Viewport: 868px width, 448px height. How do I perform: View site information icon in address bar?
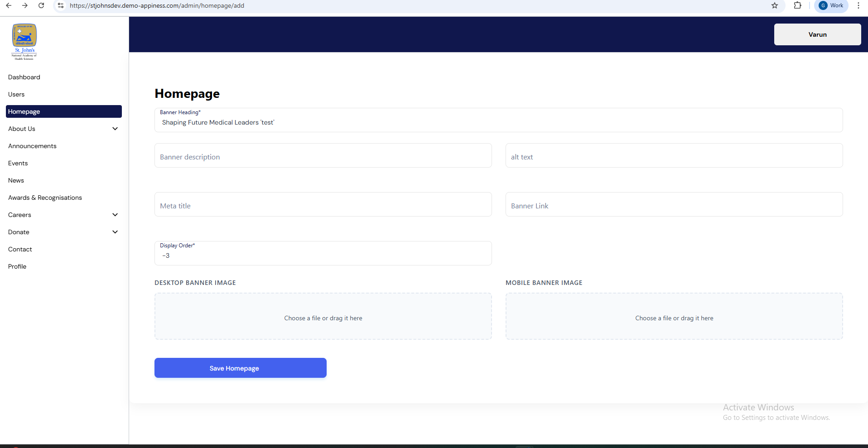pos(61,5)
